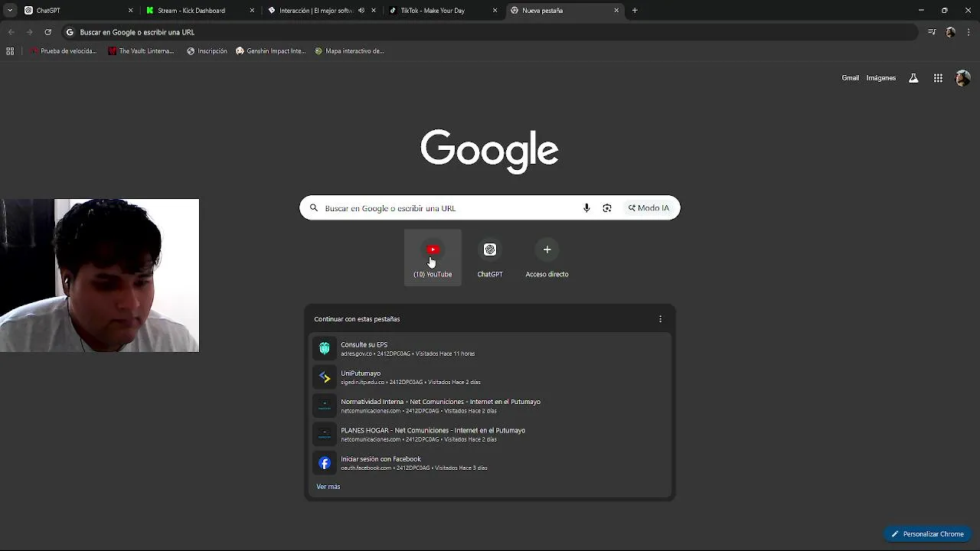Open Inscripción bookmark
The image size is (980, 551).
tap(207, 51)
